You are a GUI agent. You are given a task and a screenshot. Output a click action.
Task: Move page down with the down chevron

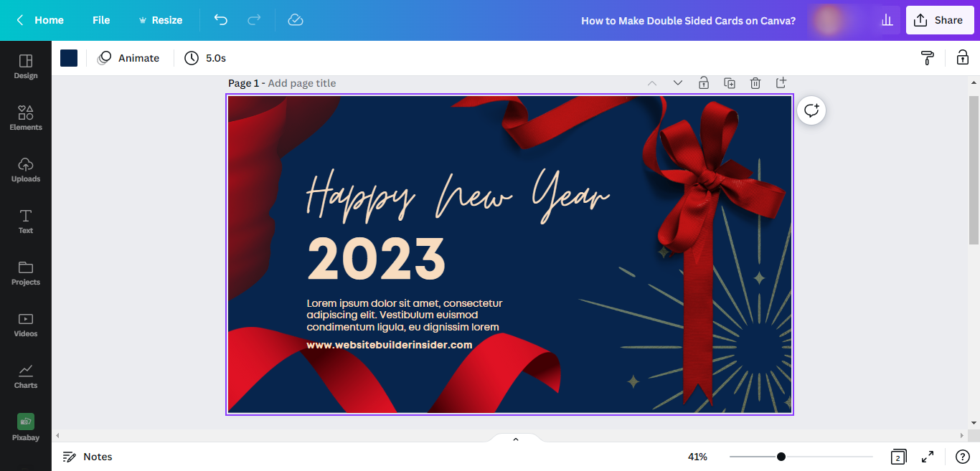[x=678, y=83]
